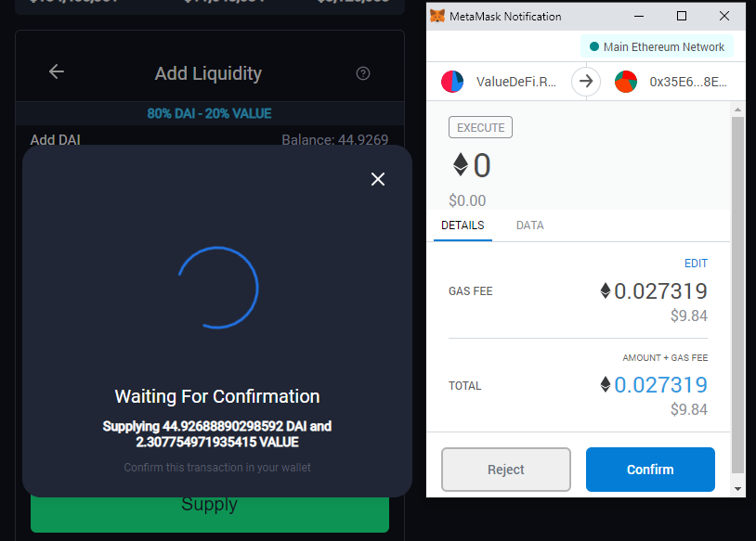This screenshot has height=541, width=756.
Task: Click the green Supply button
Action: [x=210, y=514]
